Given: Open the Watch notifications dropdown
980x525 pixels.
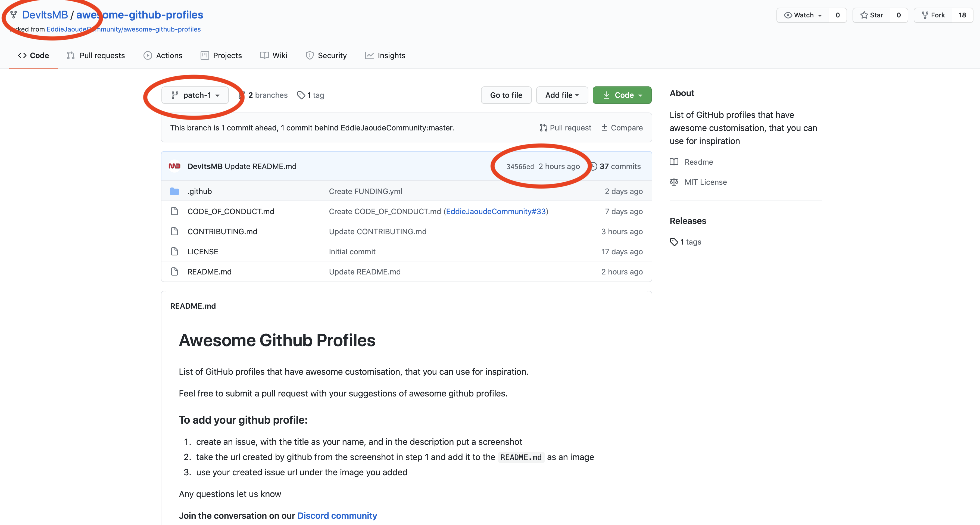Looking at the screenshot, I should tap(803, 15).
